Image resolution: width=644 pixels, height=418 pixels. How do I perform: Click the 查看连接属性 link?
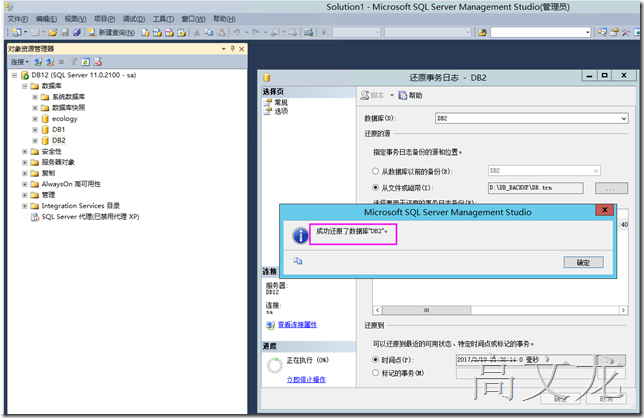(x=297, y=324)
